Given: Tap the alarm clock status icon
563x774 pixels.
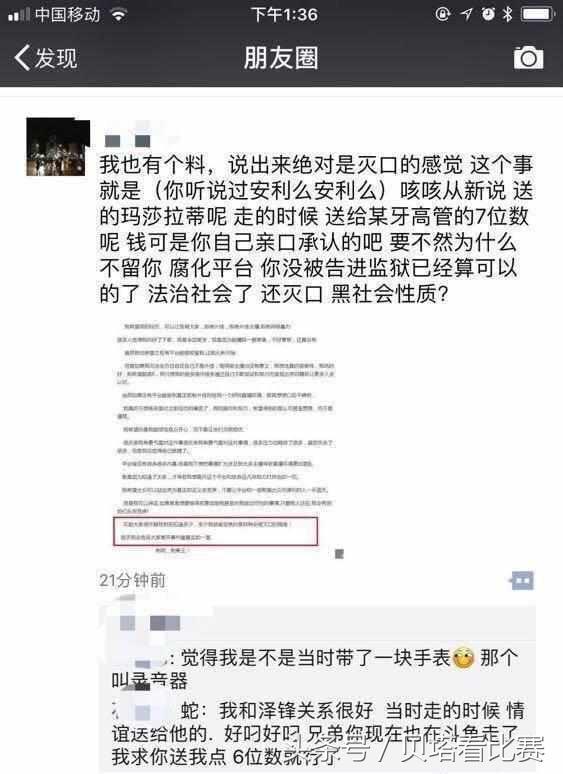Looking at the screenshot, I should [488, 14].
